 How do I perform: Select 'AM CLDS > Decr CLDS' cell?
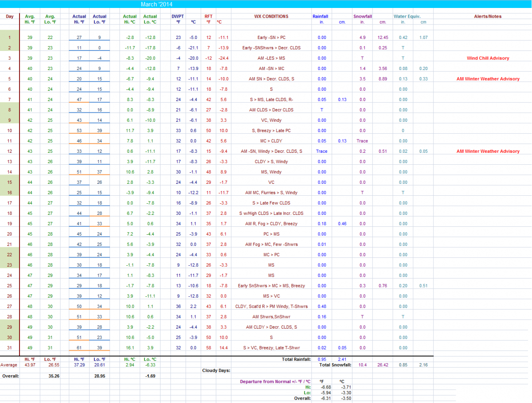click(271, 110)
